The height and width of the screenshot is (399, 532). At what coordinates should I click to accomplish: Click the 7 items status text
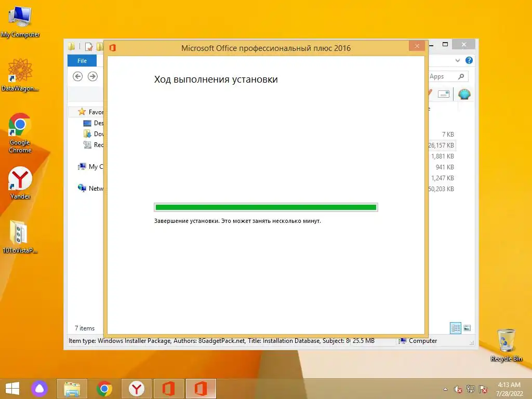(x=85, y=328)
